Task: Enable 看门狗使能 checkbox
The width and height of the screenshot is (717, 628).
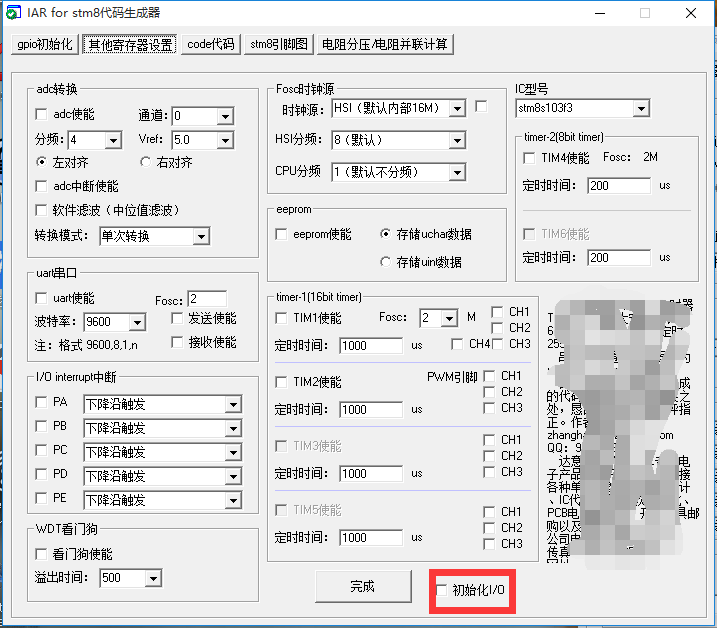Action: point(41,554)
